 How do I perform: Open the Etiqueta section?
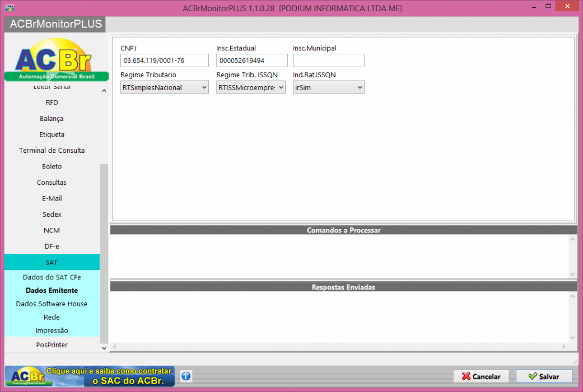pos(52,134)
